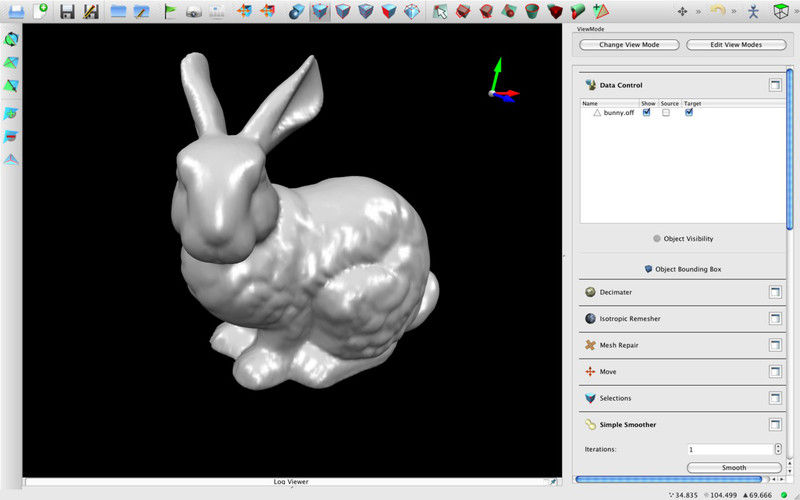Click the Iterations input field
The image size is (800, 500).
(730, 449)
